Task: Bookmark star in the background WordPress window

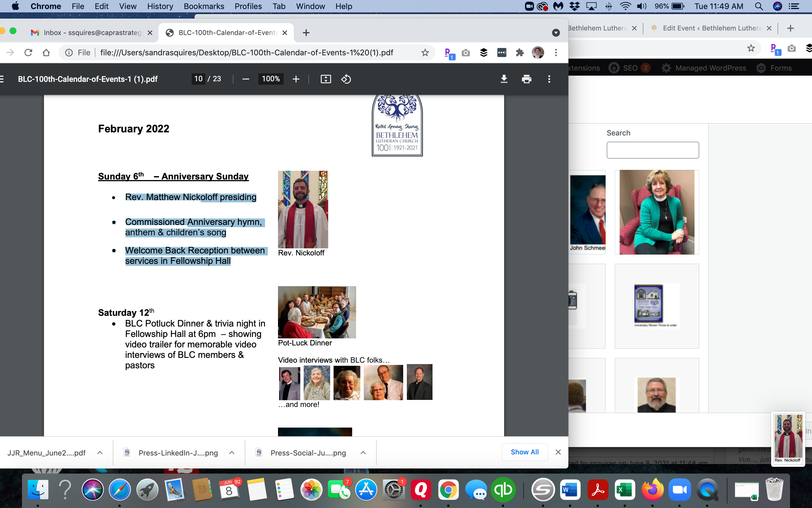Action: pos(751,48)
